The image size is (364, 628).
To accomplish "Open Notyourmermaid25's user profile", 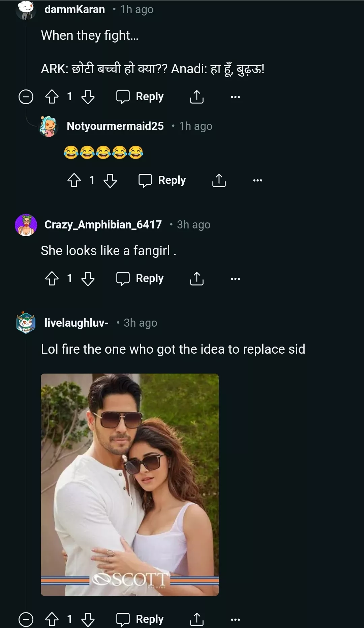I will point(115,126).
